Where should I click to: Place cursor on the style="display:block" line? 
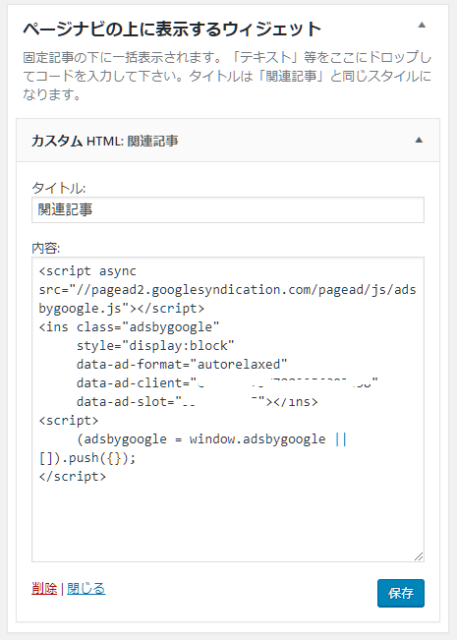click(x=155, y=346)
